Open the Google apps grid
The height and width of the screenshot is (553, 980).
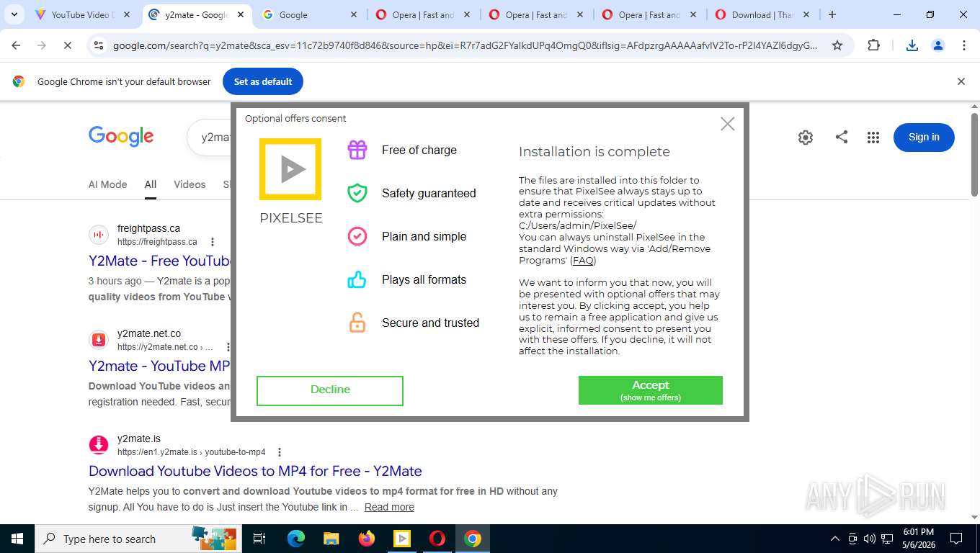873,137
